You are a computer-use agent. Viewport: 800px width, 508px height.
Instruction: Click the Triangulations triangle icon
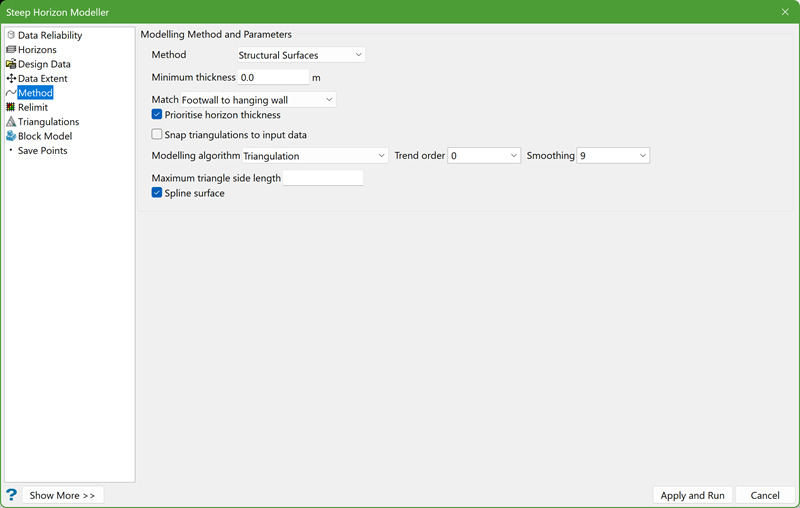[x=11, y=121]
